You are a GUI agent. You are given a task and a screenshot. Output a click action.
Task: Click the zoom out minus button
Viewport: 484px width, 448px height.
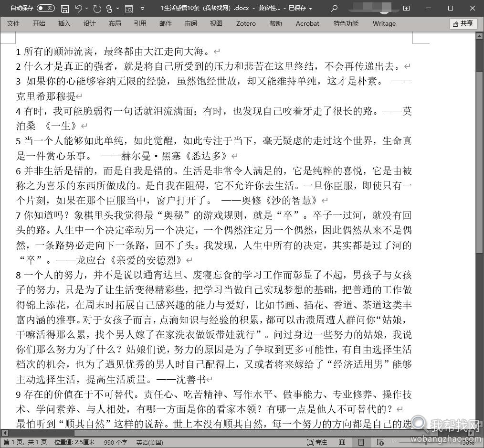[395, 442]
